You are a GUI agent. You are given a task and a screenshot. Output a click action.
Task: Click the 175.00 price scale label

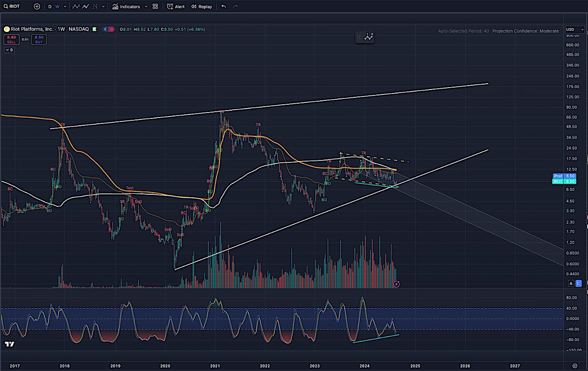[x=572, y=87]
